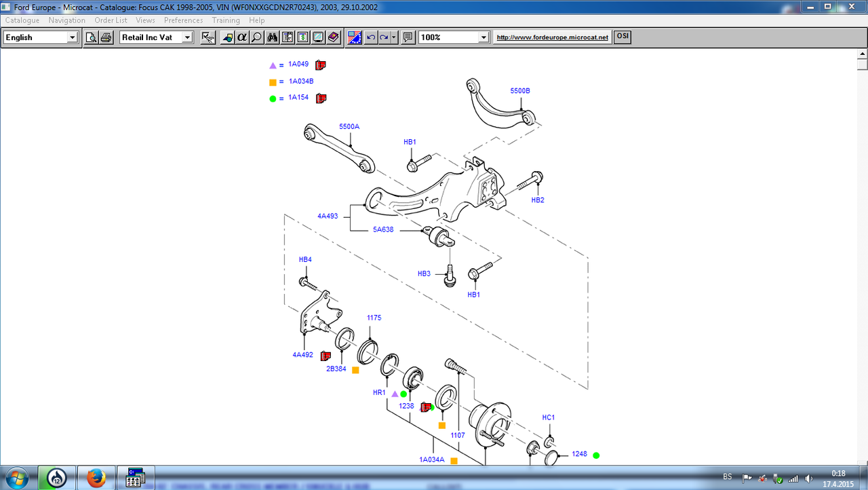Click the undo back arrow icon
868x490 pixels.
click(x=370, y=37)
